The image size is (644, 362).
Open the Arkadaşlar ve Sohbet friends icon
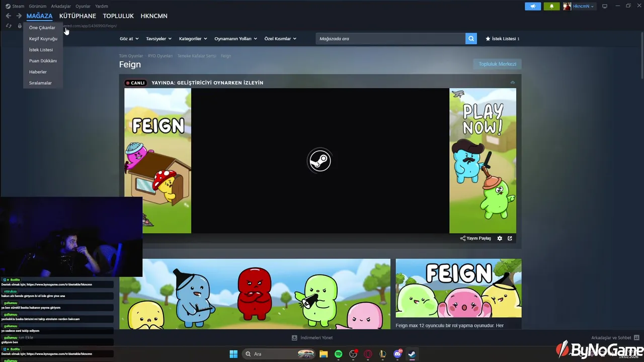point(636,338)
